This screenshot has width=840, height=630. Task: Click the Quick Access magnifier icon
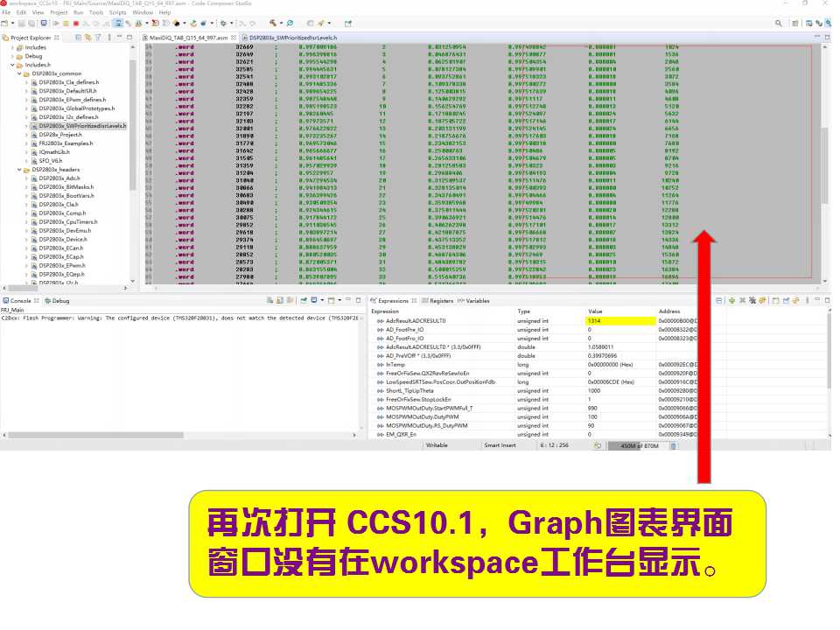[x=779, y=23]
